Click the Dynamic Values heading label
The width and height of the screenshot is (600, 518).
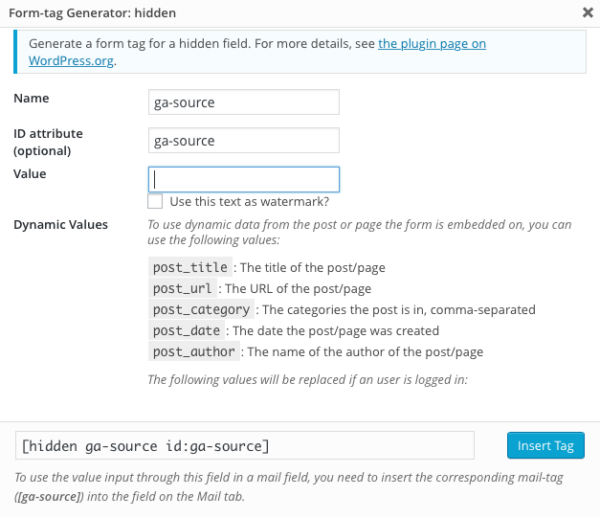[61, 225]
